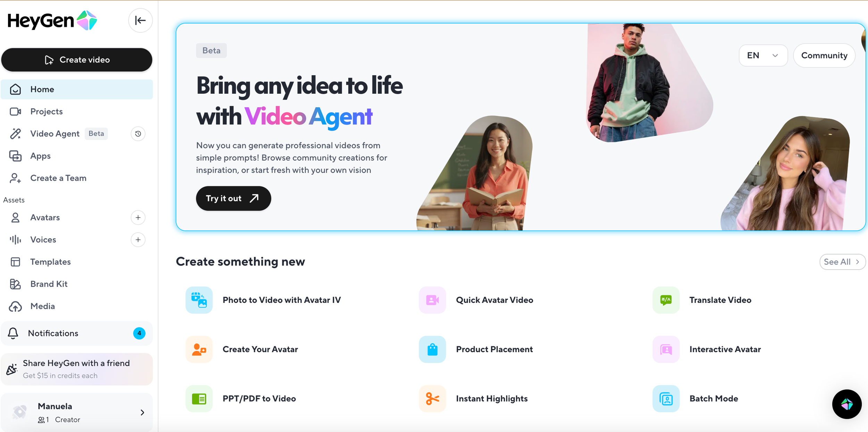The height and width of the screenshot is (432, 868).
Task: Open Video Agent history clock icon
Action: pos(138,134)
